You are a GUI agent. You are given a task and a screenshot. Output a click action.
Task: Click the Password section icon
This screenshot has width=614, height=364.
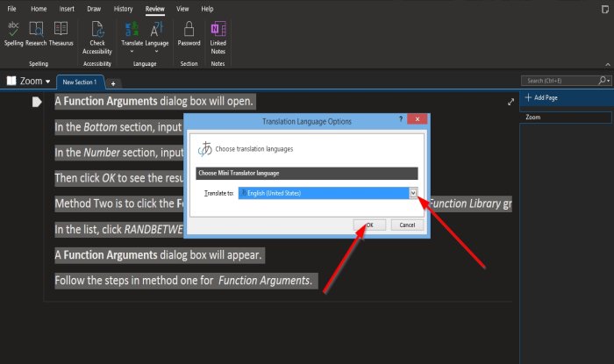click(189, 34)
